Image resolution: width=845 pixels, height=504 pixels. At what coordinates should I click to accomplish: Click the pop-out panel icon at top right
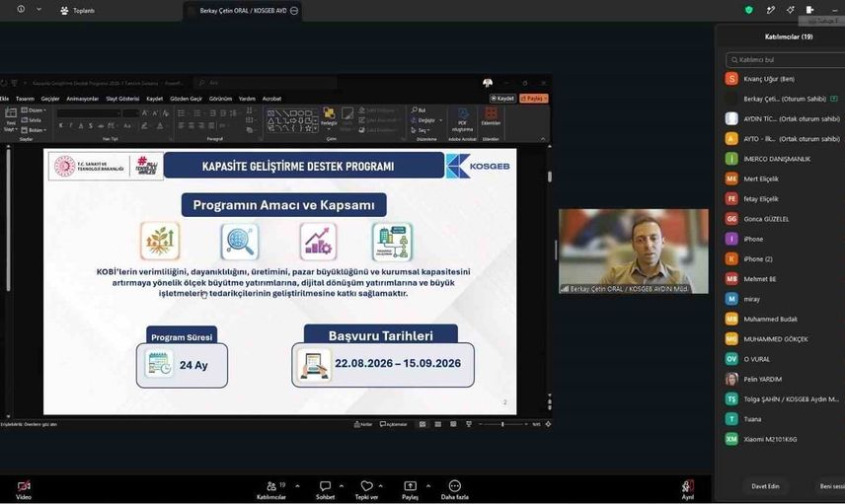[x=809, y=10]
